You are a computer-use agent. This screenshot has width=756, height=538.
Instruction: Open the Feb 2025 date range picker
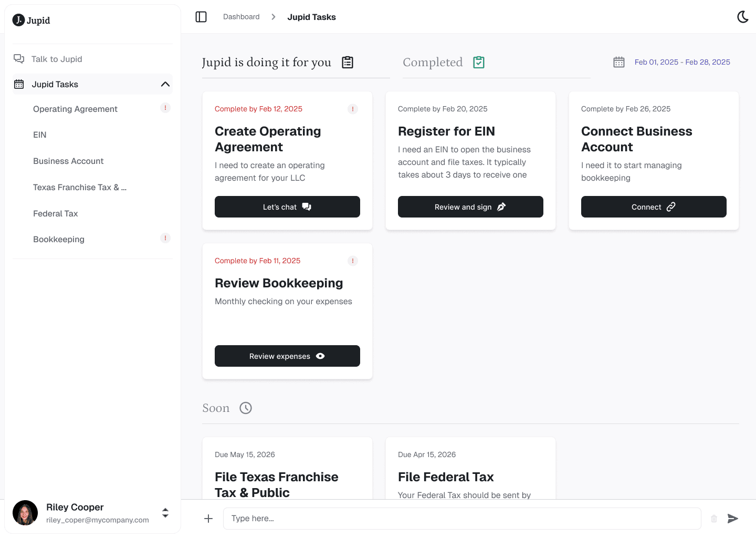pyautogui.click(x=682, y=62)
